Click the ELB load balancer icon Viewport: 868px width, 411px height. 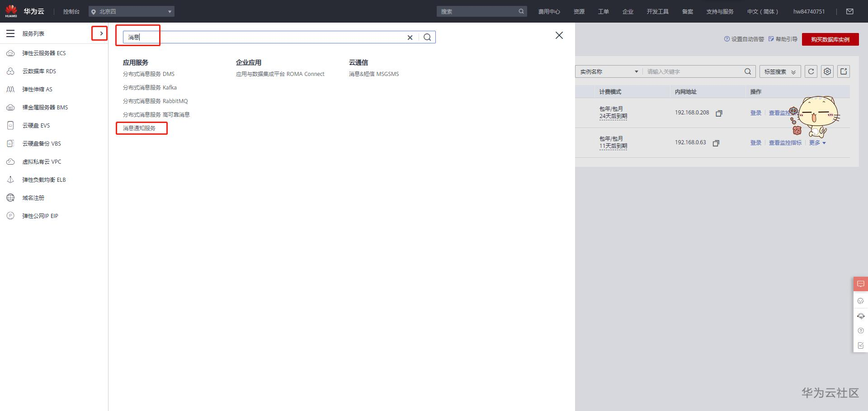click(x=10, y=180)
